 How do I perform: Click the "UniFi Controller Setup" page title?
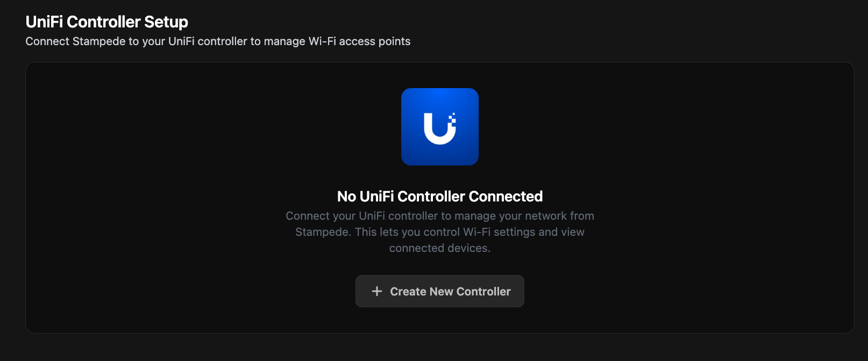[106, 22]
